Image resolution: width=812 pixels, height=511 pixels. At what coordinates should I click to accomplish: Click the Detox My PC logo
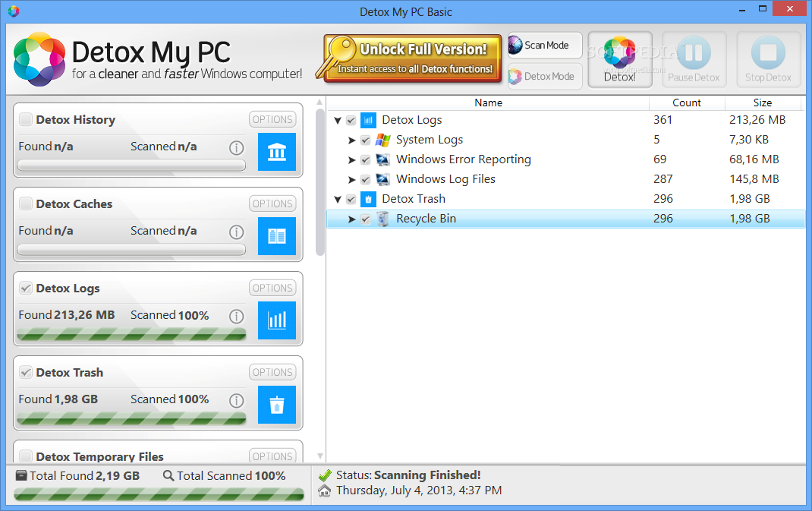tap(39, 59)
